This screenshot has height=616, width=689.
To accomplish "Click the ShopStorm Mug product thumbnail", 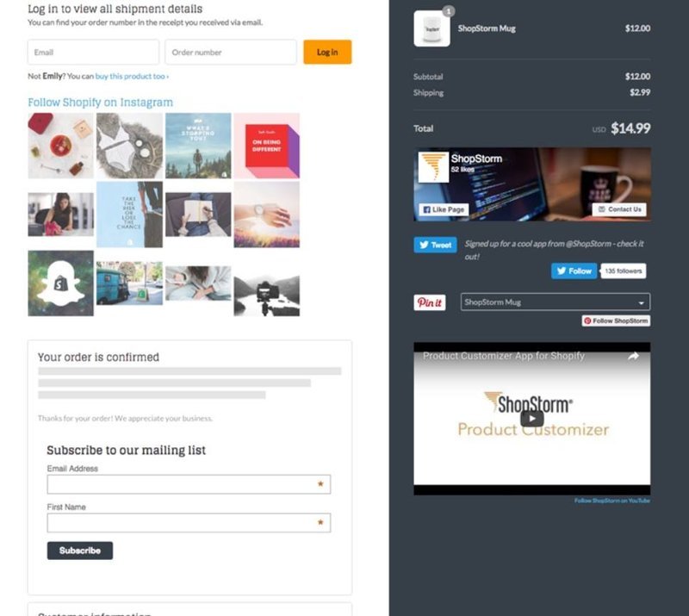I will [431, 28].
